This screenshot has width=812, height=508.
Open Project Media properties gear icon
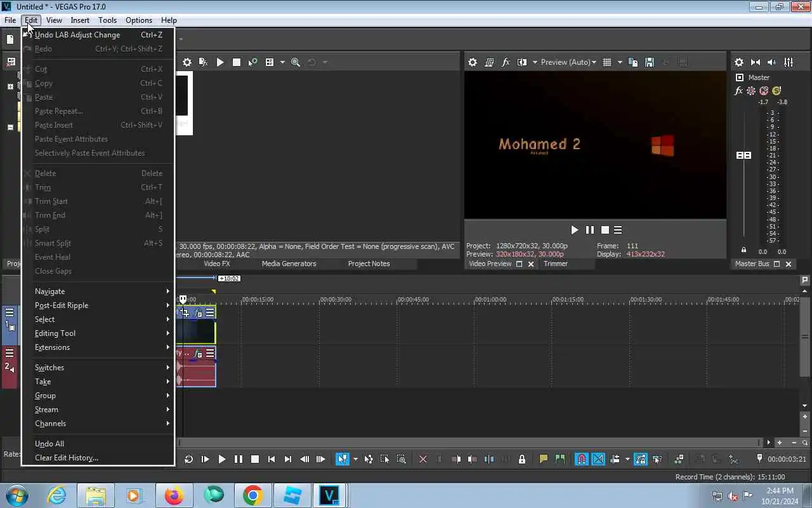187,62
